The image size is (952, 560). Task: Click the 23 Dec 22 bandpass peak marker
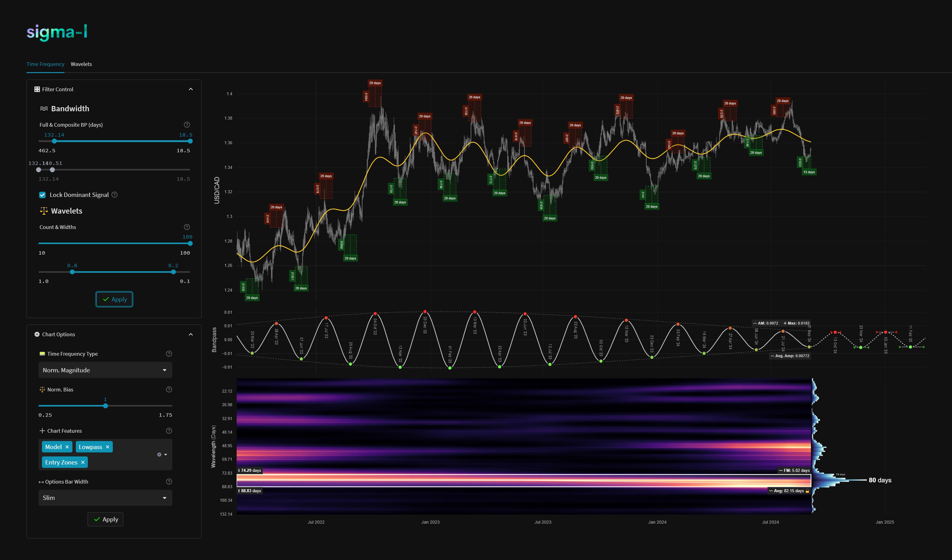coord(425,312)
